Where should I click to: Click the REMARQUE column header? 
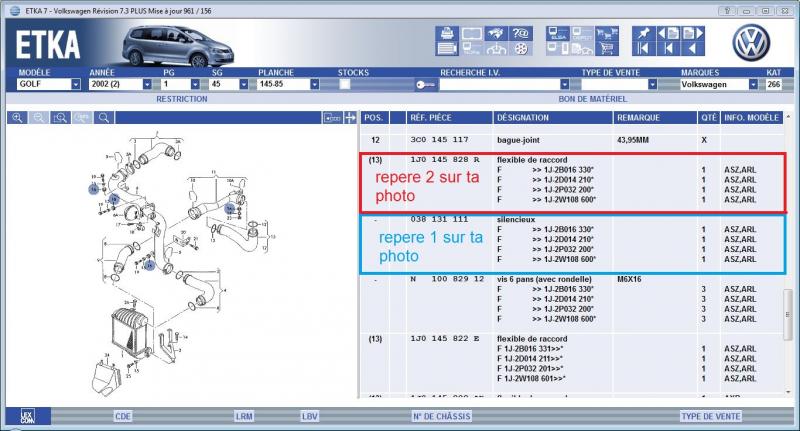click(x=655, y=118)
